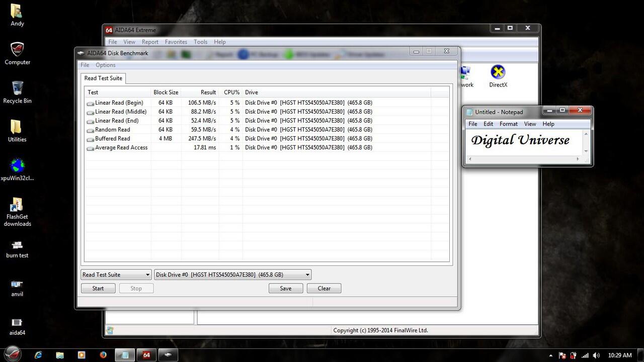The width and height of the screenshot is (644, 362).
Task: Open the View menu in Notepad
Action: 530,124
